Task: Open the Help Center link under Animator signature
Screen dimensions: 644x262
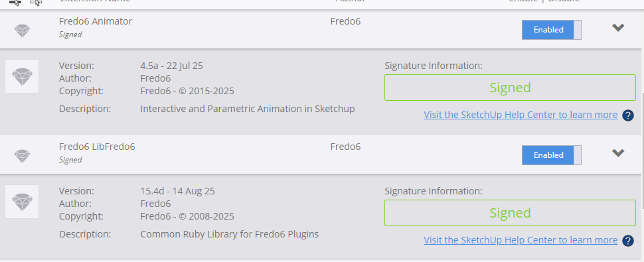Action: click(x=521, y=115)
